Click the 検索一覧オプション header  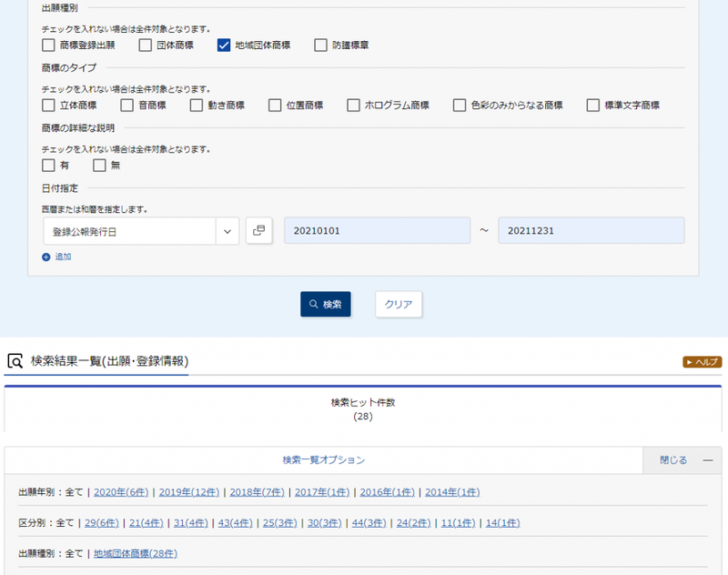point(324,460)
